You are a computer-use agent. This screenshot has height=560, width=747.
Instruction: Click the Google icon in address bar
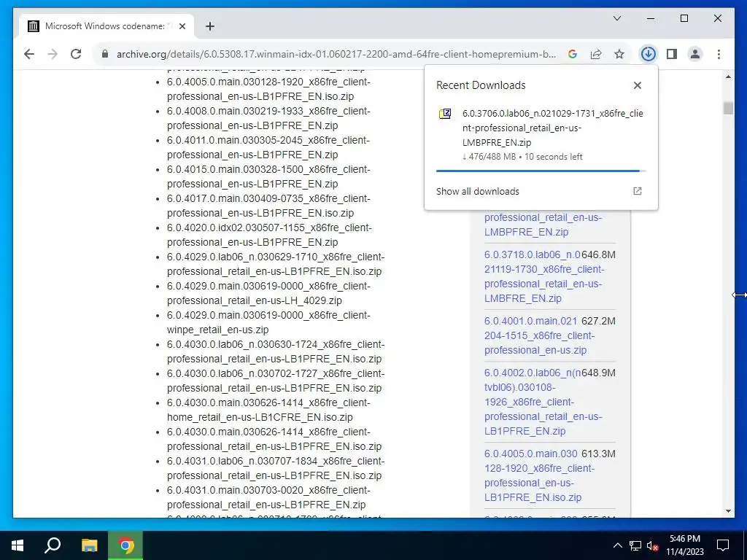click(x=573, y=54)
